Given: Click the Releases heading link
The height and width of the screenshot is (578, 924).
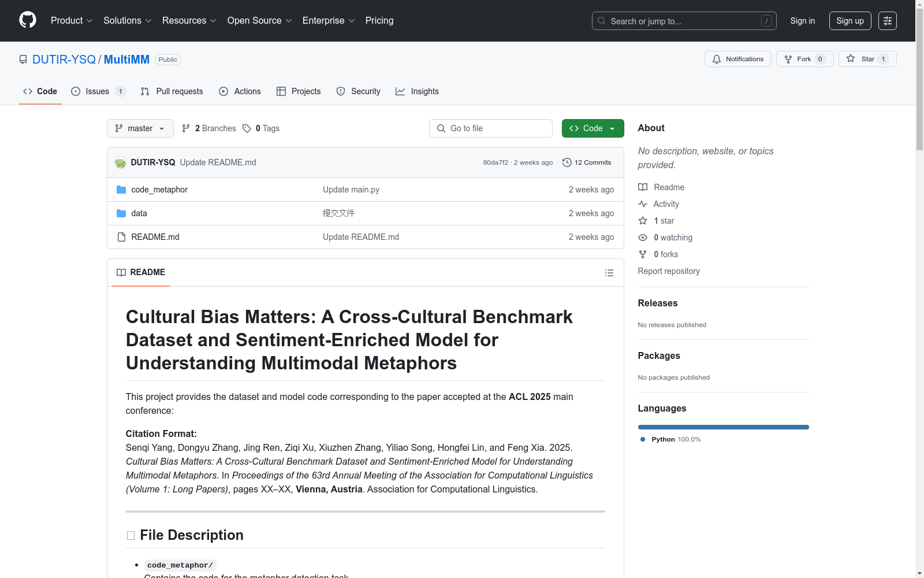Looking at the screenshot, I should (658, 303).
